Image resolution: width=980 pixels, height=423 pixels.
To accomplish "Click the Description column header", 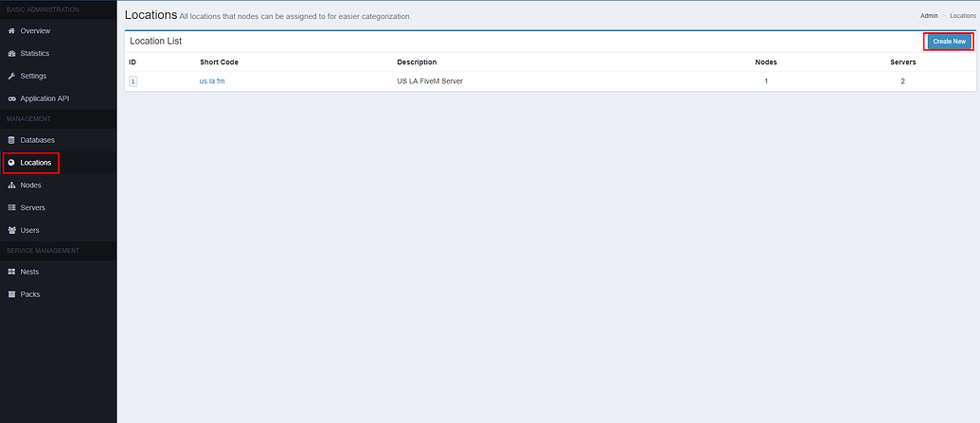I will [x=417, y=62].
